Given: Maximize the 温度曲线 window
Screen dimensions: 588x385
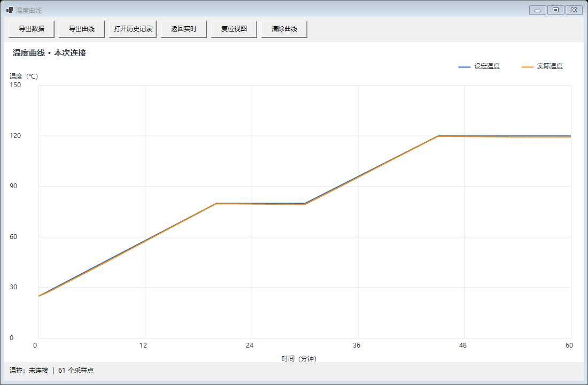Looking at the screenshot, I should (556, 10).
